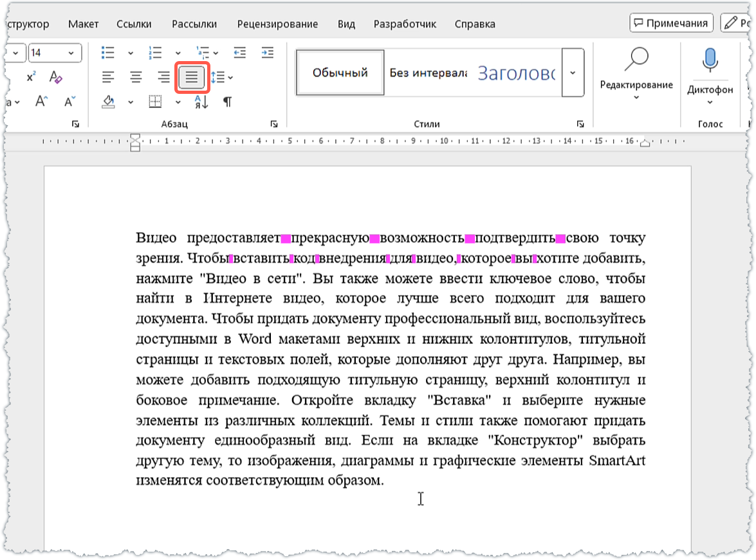Viewport: 756px width, 560px height.
Task: Increase paragraph indent
Action: pos(268,53)
